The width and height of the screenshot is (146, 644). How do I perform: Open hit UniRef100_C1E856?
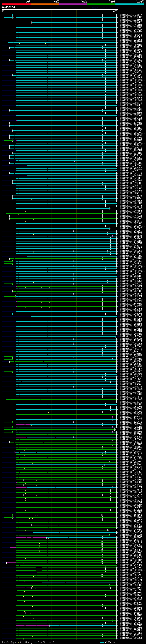pyautogui.click(x=131, y=20)
